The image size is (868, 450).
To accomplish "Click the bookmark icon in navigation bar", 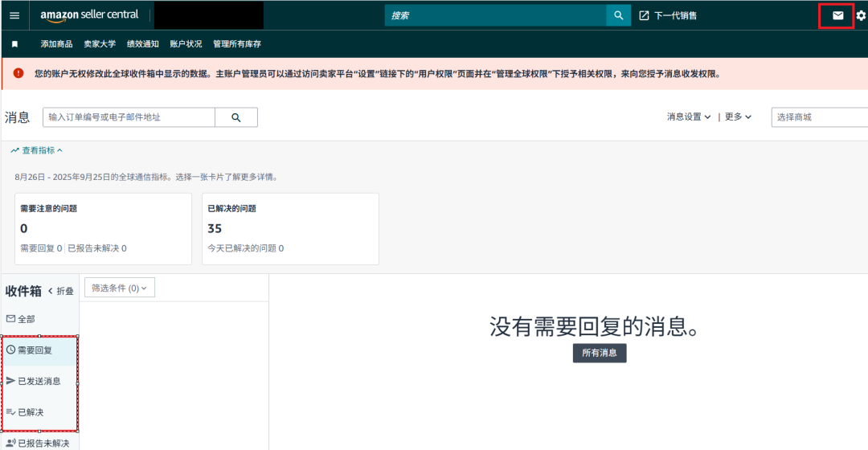I will (14, 44).
